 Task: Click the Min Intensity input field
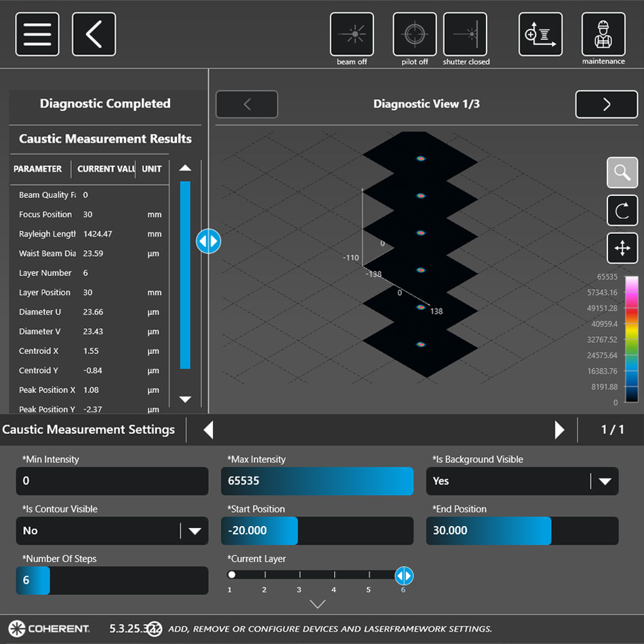[112, 481]
